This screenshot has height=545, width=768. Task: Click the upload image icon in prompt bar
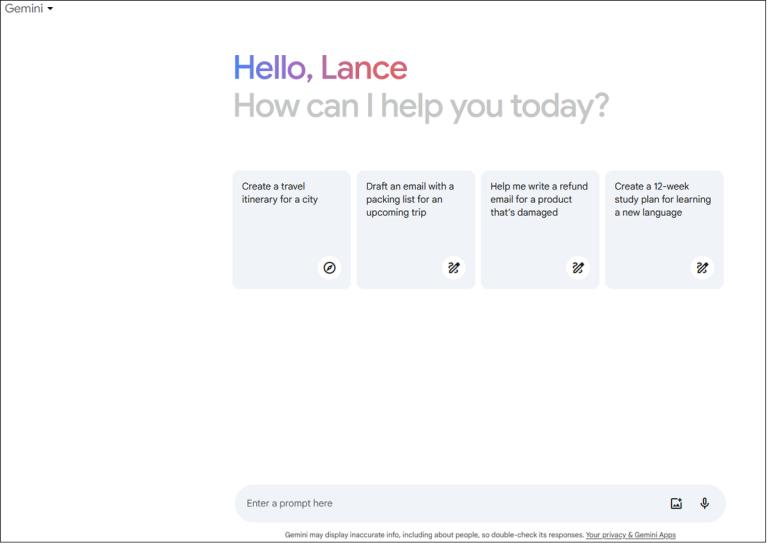(x=676, y=503)
